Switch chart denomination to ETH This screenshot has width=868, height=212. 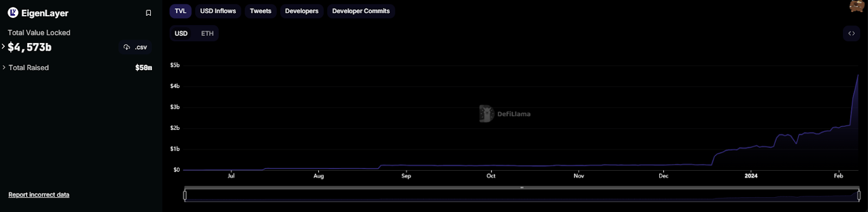point(207,34)
